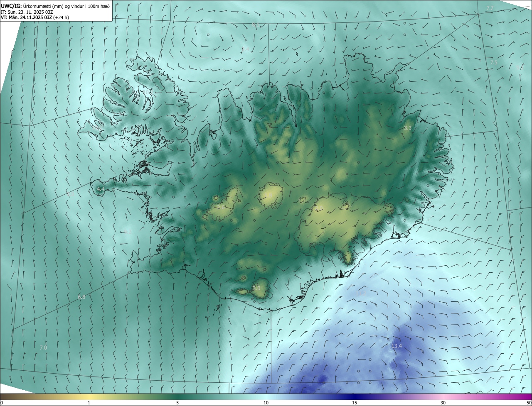This screenshot has height=406, width=532.
Task: Select the initial time line 'IT: Sun. 23. 11. 2025 03Z'
Action: click(27, 12)
